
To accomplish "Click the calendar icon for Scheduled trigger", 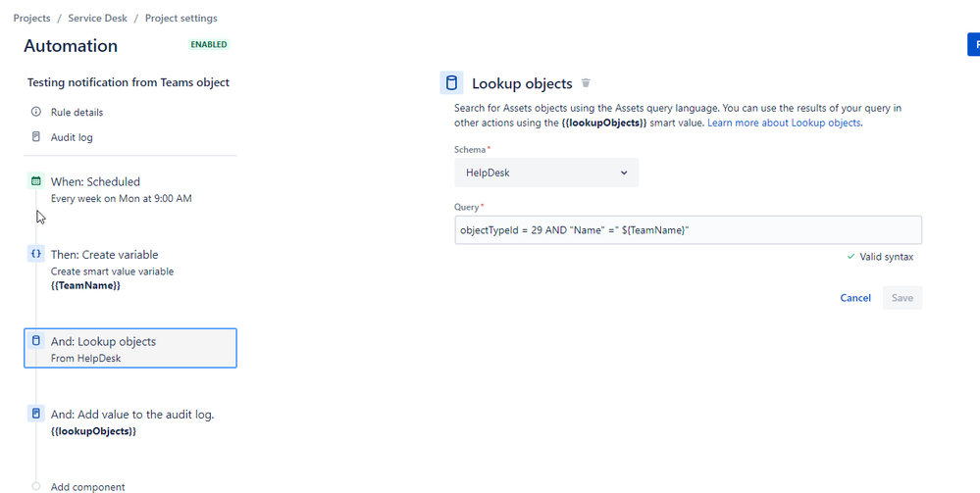I will pos(36,181).
